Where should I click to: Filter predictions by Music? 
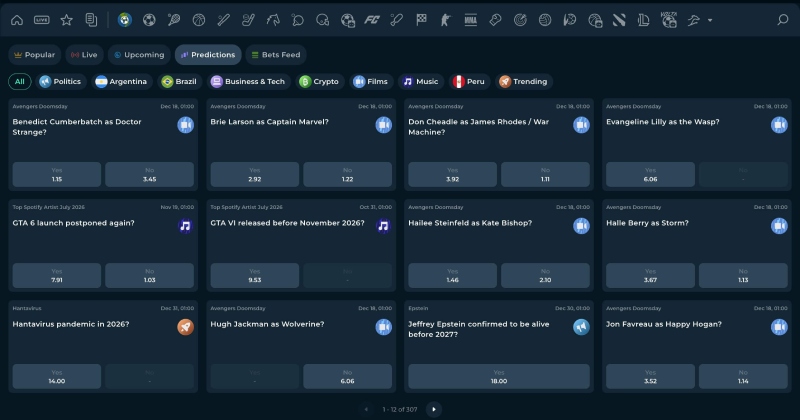[x=421, y=82]
